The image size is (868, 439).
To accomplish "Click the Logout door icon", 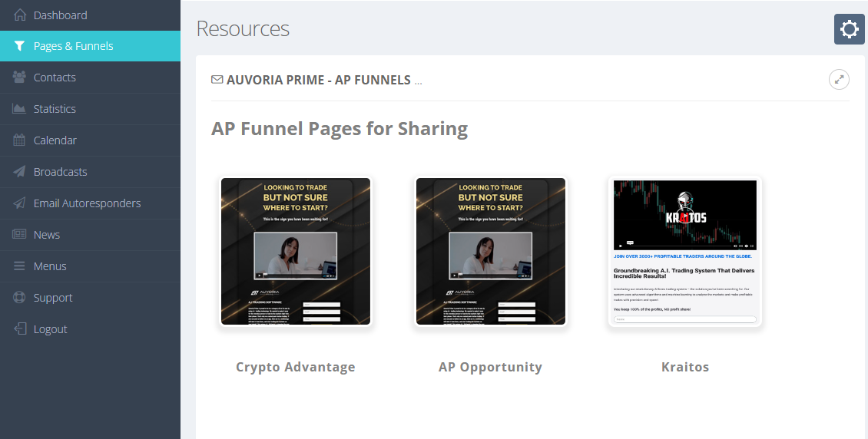I will (x=19, y=329).
